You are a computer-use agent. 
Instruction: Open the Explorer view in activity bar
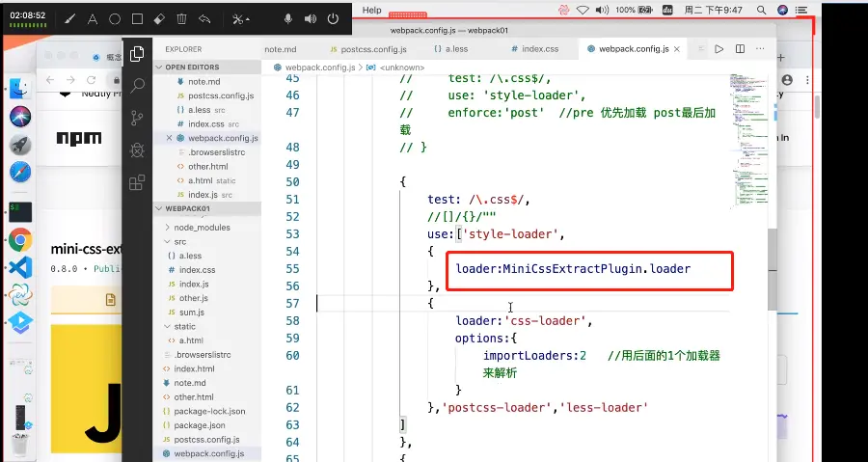(x=137, y=54)
